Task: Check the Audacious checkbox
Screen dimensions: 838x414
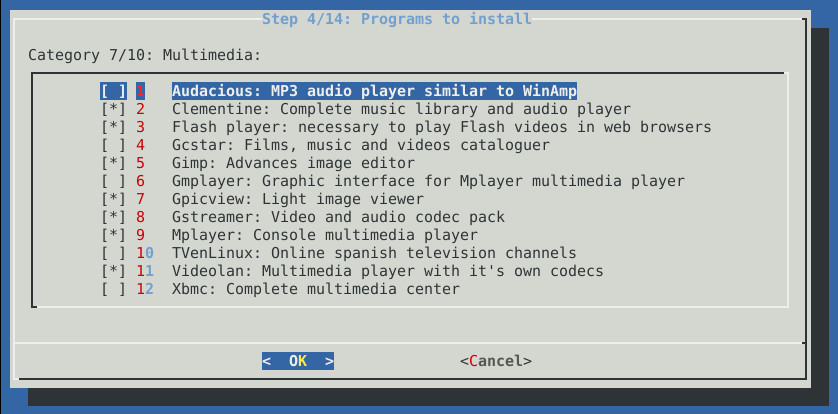Action: [113, 91]
